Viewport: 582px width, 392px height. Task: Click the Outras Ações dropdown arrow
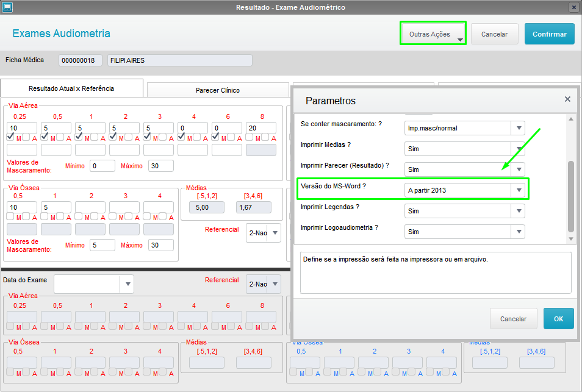click(460, 40)
